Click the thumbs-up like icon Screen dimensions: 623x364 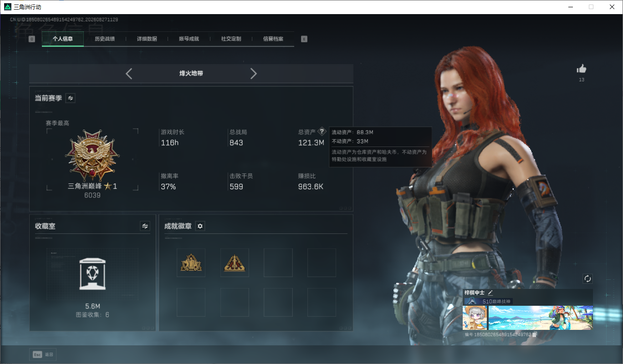coord(582,69)
